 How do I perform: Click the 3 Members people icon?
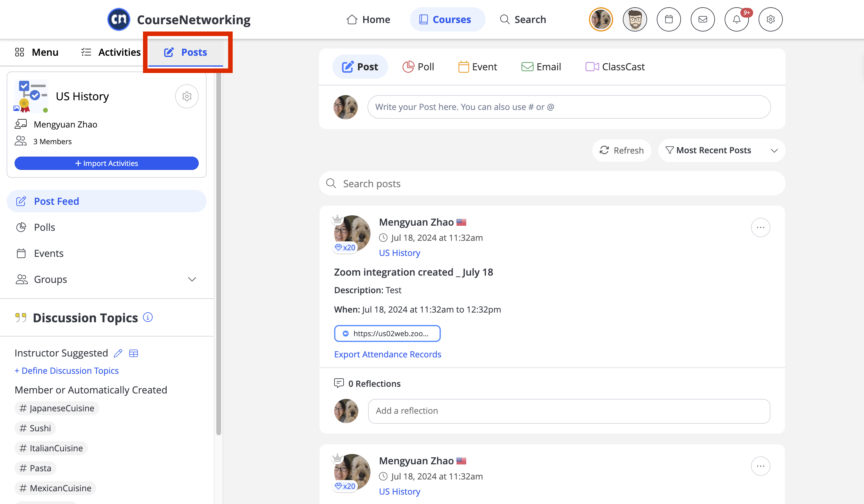click(x=21, y=141)
